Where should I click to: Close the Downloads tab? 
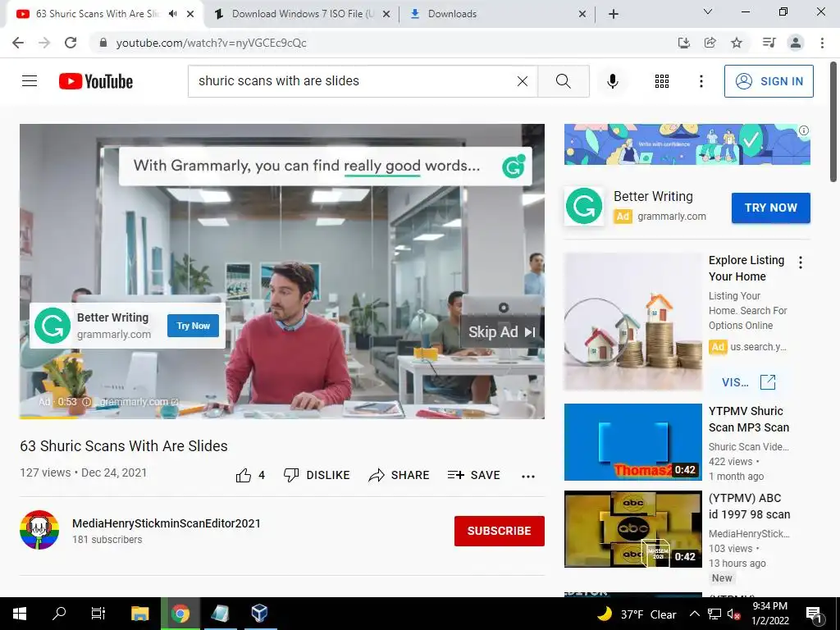point(582,14)
